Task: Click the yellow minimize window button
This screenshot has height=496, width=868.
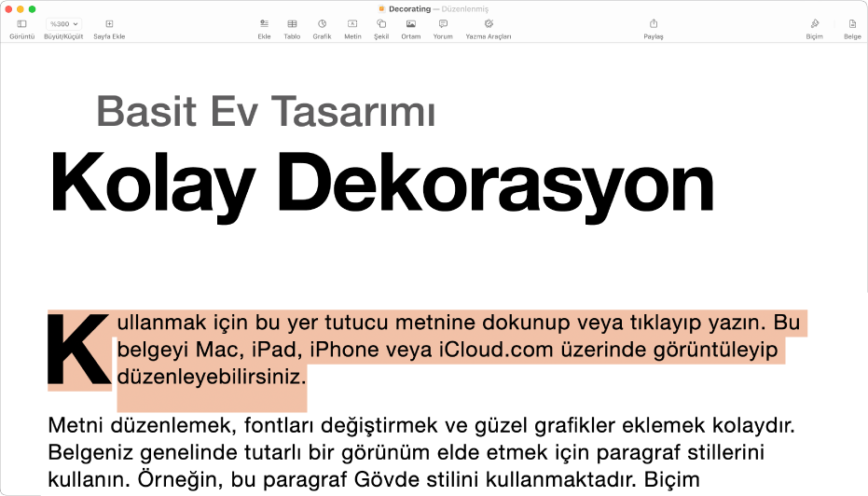Action: [x=21, y=9]
